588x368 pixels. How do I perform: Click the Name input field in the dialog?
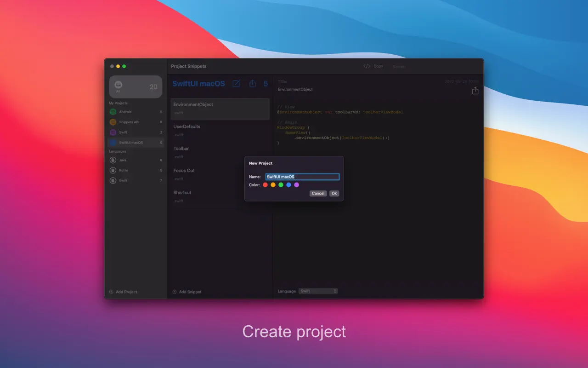point(302,176)
